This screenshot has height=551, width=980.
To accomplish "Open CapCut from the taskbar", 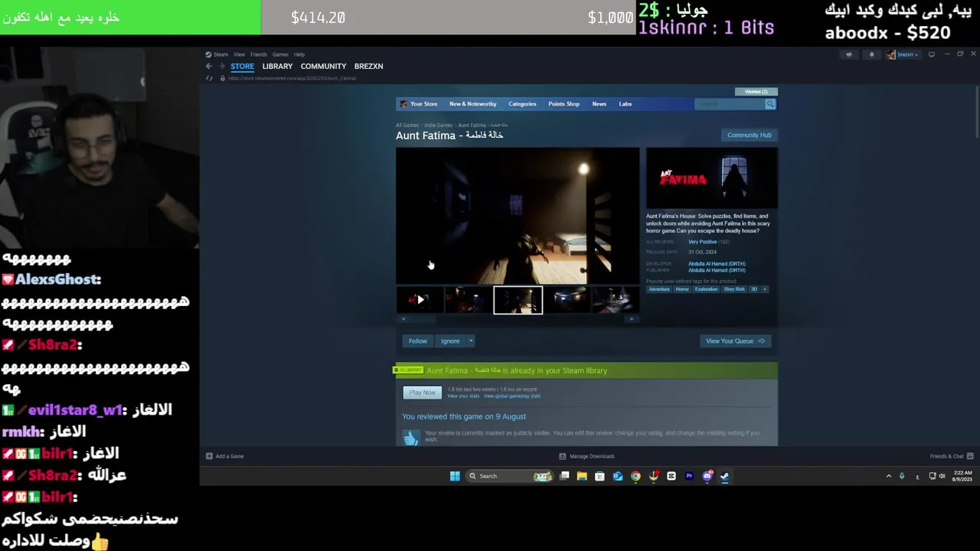I will [671, 476].
